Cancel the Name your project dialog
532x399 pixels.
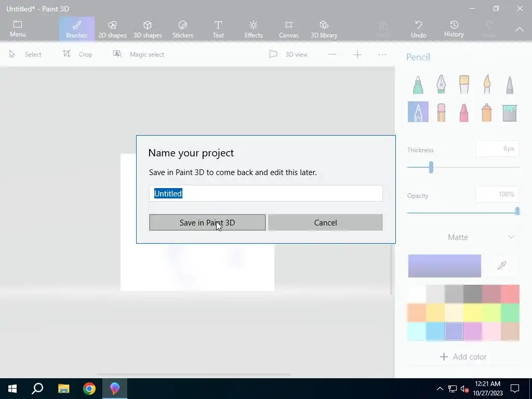(325, 222)
